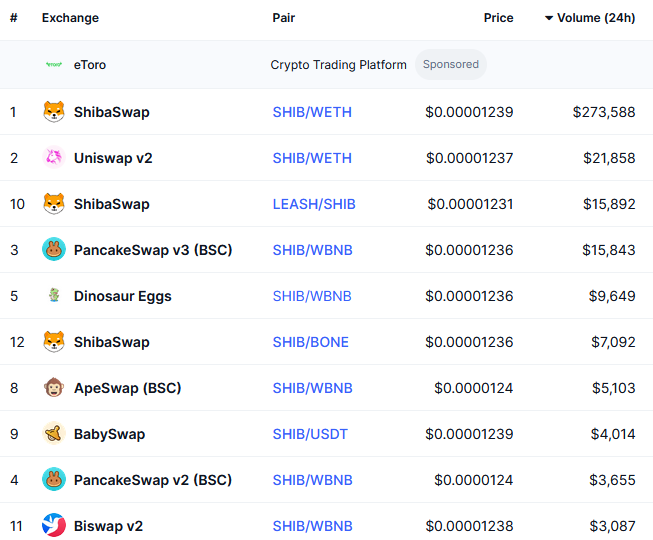Open ShibaSwap name in rank 12 row
This screenshot has height=540, width=653.
[112, 342]
